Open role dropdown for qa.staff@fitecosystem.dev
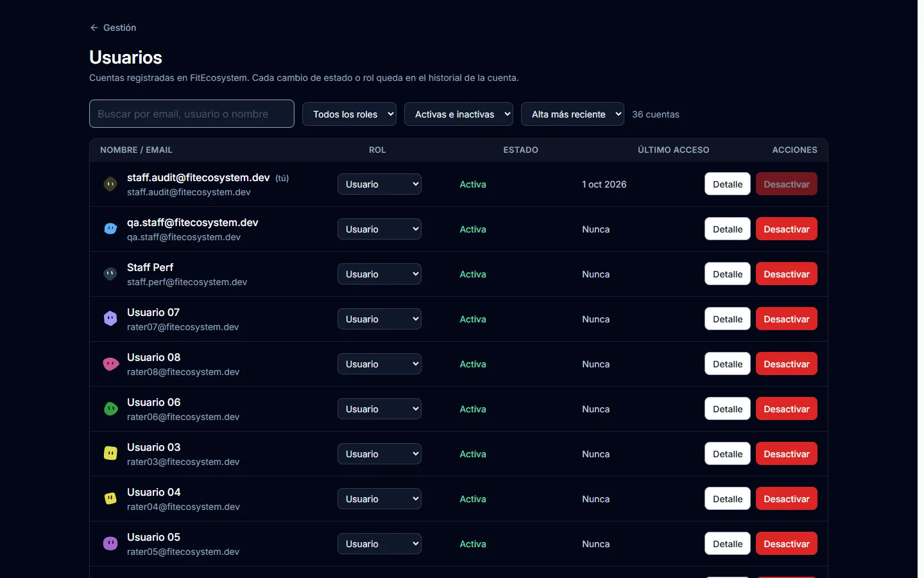924x578 pixels. 379,229
